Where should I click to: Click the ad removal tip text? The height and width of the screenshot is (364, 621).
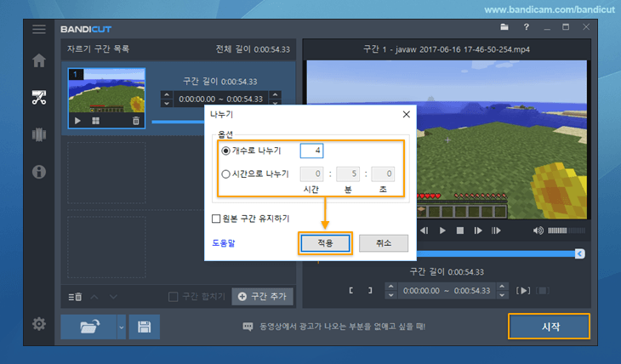tap(342, 327)
